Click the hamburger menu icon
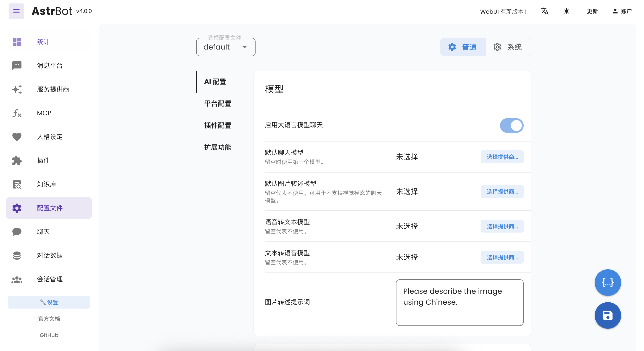Screen dimensions: 644x351 pos(16,11)
